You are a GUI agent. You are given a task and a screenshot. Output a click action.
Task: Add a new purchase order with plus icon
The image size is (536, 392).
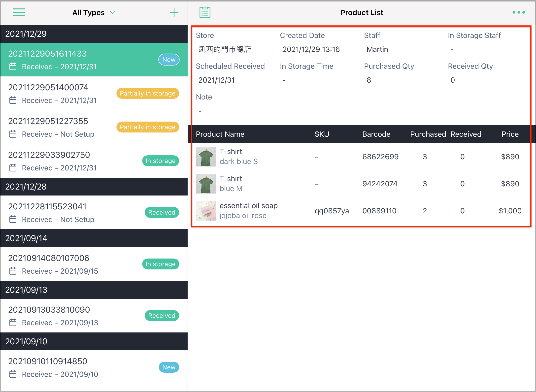pyautogui.click(x=174, y=12)
